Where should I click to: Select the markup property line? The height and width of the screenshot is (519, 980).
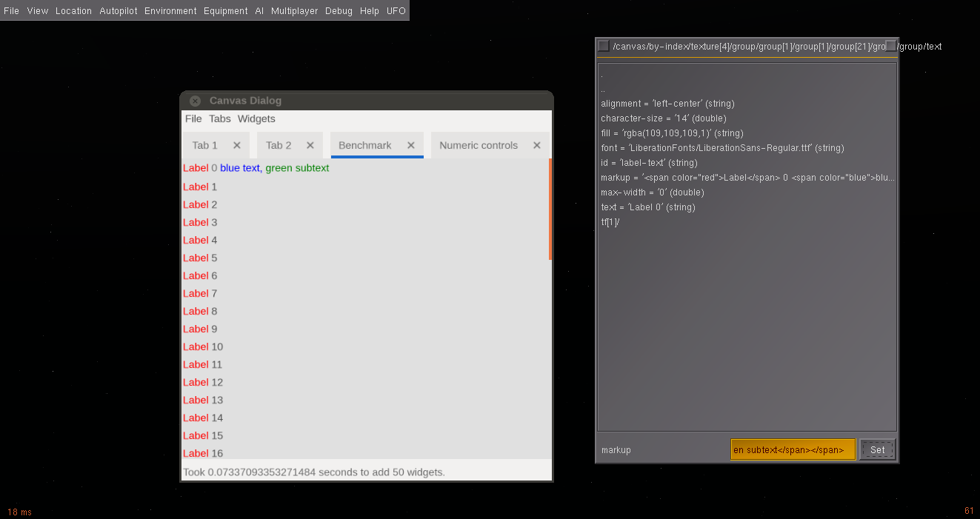tap(747, 178)
